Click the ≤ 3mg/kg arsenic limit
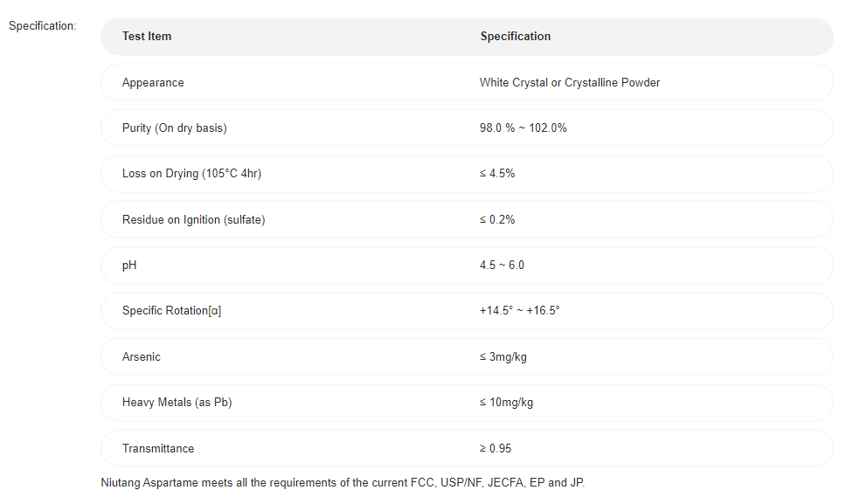Viewport: 853px width, 504px height. coord(503,357)
